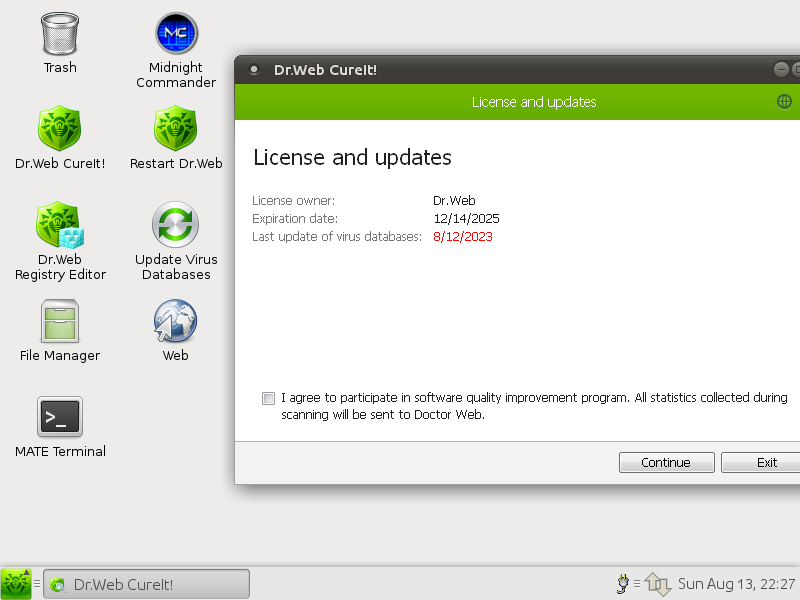Viewport: 800px width, 600px height.
Task: Click the taskbar handle beside start menu
Action: click(x=37, y=583)
